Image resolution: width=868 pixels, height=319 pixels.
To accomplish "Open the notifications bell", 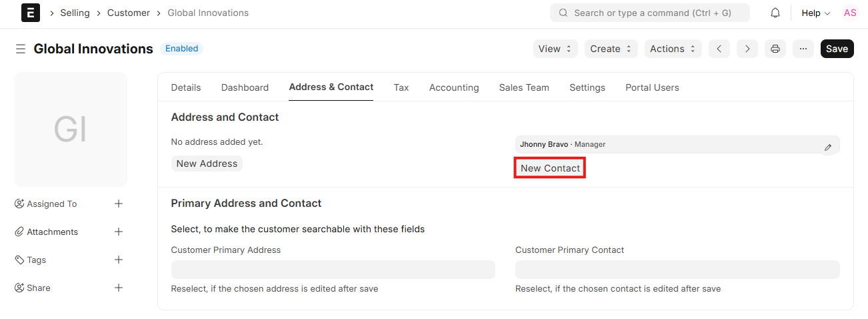I will tap(775, 13).
